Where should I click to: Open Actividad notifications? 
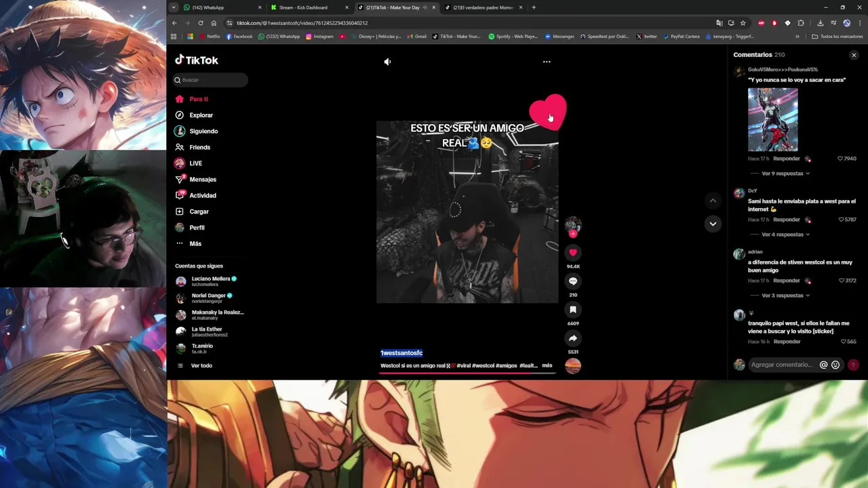click(196, 195)
